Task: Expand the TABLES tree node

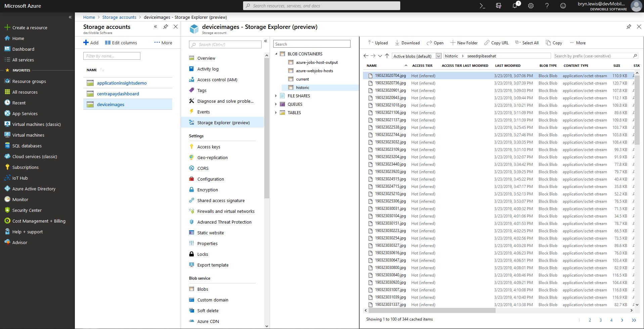Action: (276, 113)
